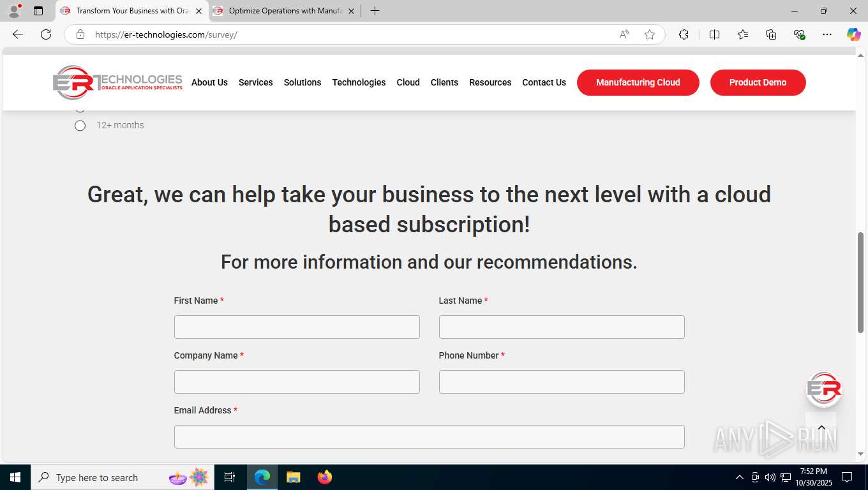Screen dimensions: 868x490
Task: Click the Read aloud icon
Action: (624, 34)
